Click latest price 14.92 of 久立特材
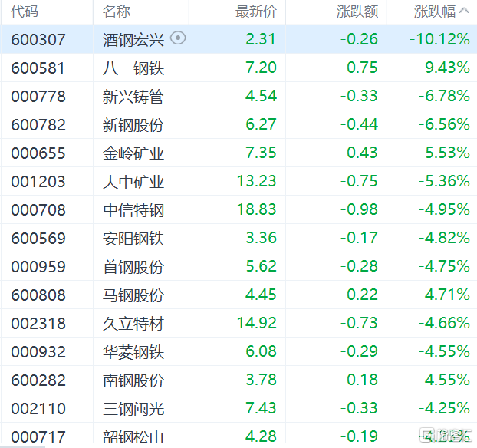Screen dimensions: 477x448 point(257,323)
